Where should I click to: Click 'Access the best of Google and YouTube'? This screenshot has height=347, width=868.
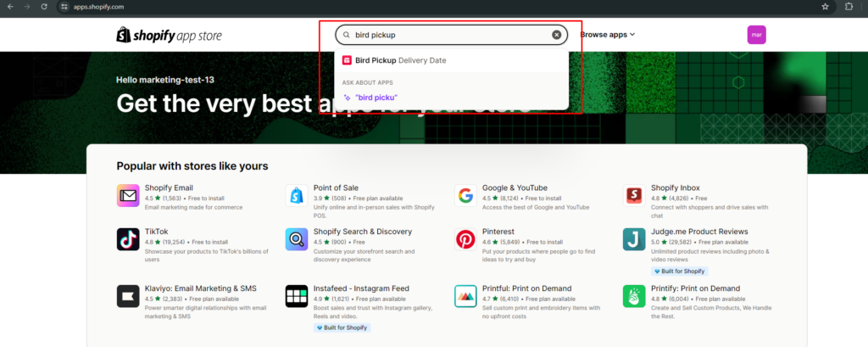pyautogui.click(x=536, y=207)
